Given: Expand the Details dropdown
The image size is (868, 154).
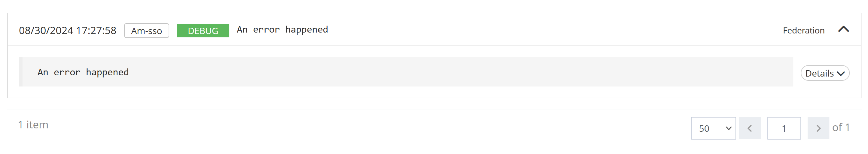Looking at the screenshot, I should click(824, 73).
